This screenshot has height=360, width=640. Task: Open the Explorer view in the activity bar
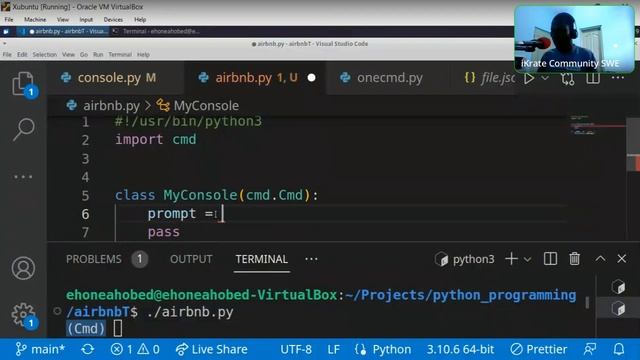coord(23,84)
